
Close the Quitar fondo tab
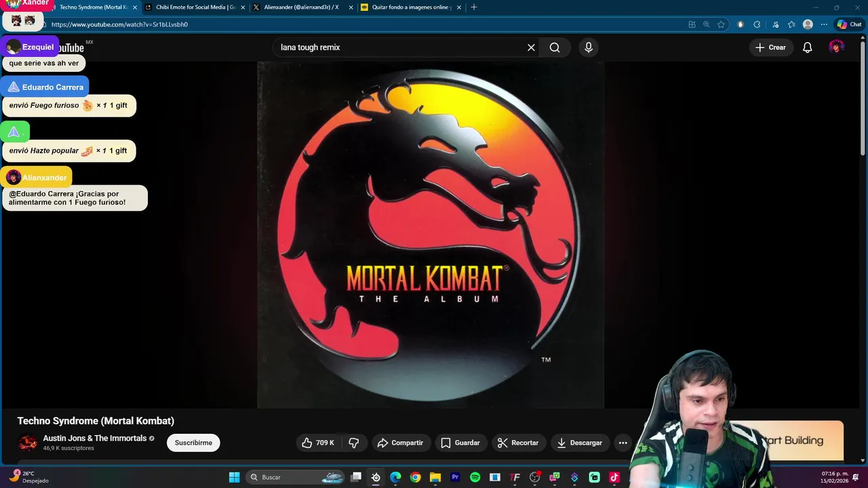(459, 7)
